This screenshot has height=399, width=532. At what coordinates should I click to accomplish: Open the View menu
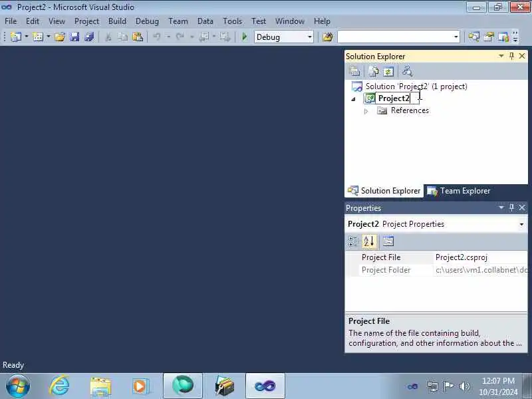coord(57,21)
